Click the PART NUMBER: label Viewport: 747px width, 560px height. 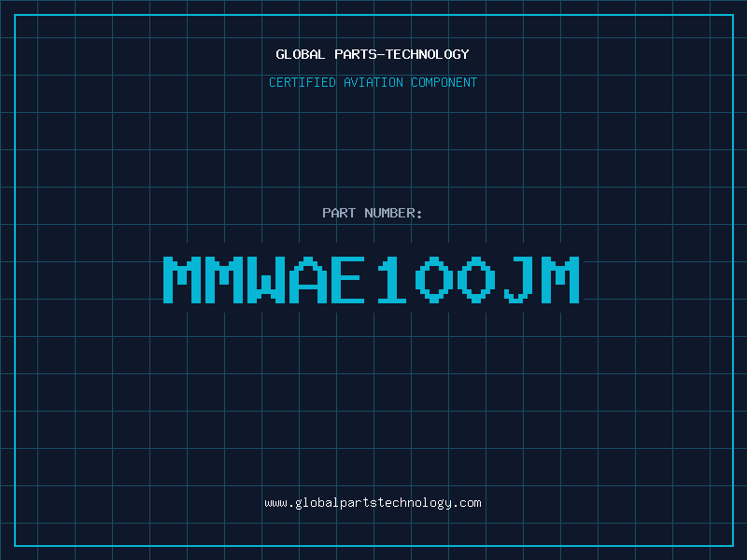[x=373, y=213]
